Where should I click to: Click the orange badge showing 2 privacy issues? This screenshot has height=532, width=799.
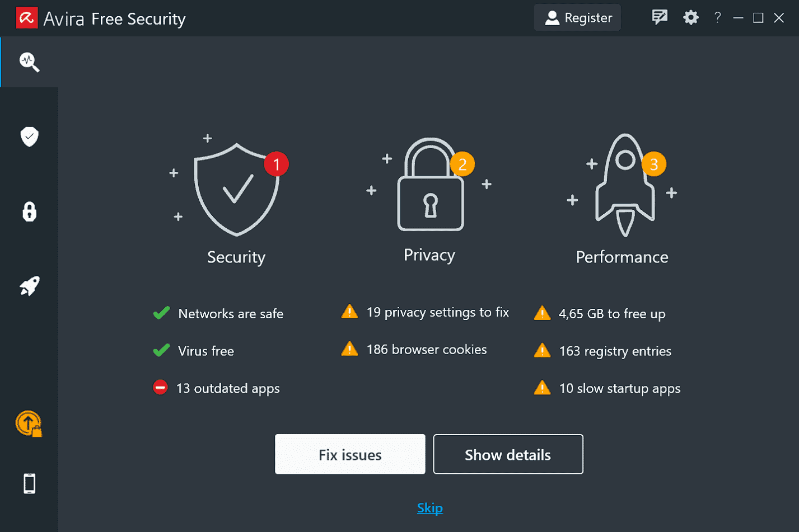click(x=462, y=163)
